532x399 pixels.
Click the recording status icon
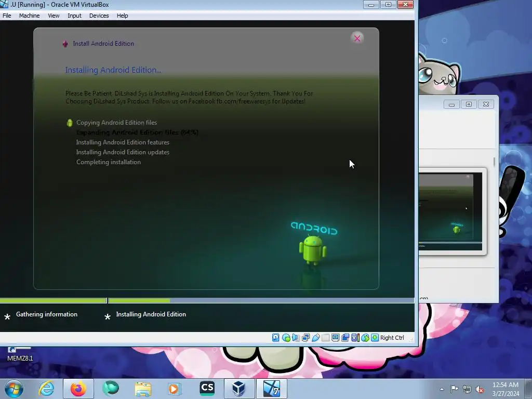[345, 338]
